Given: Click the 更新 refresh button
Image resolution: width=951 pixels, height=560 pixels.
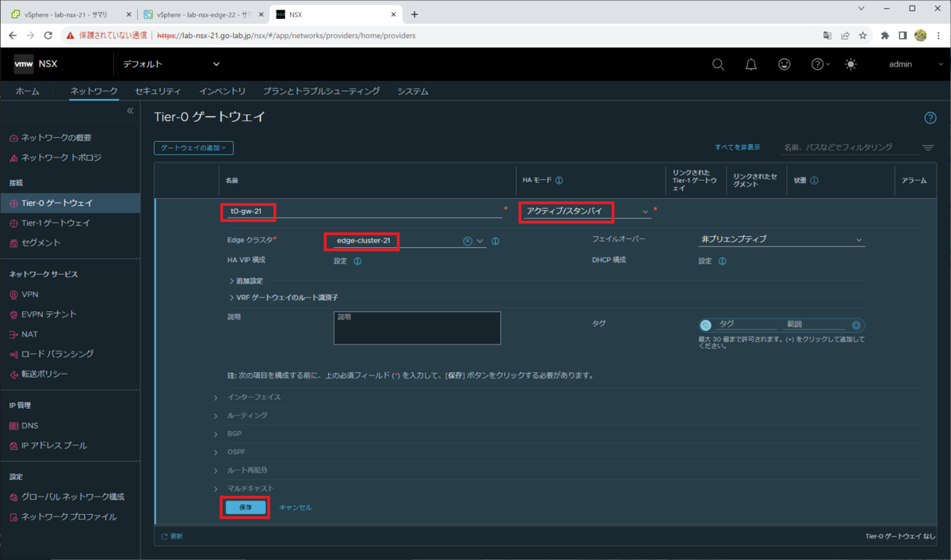Looking at the screenshot, I should pyautogui.click(x=172, y=536).
